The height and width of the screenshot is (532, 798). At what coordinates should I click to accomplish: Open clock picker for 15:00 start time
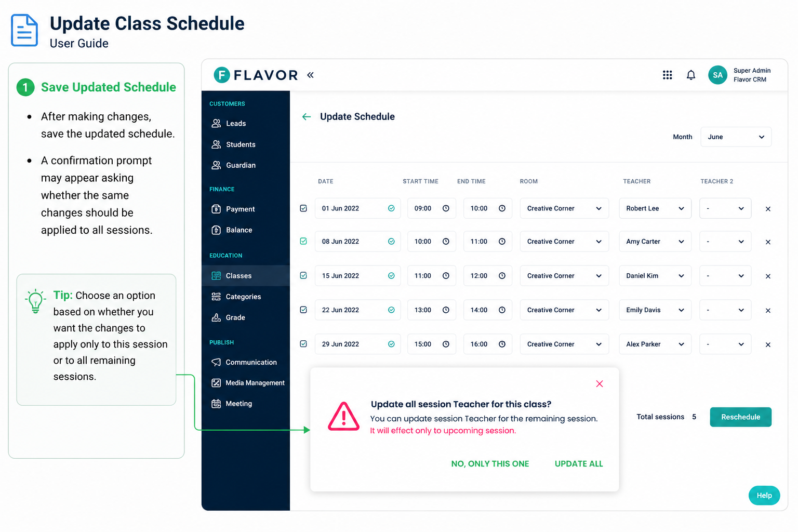tap(446, 344)
